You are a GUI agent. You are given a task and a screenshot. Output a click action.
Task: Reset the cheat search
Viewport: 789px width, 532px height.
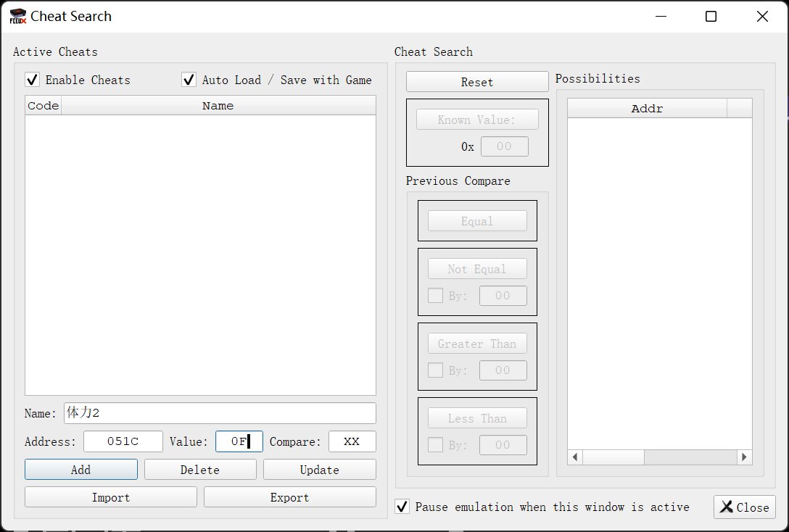point(477,82)
